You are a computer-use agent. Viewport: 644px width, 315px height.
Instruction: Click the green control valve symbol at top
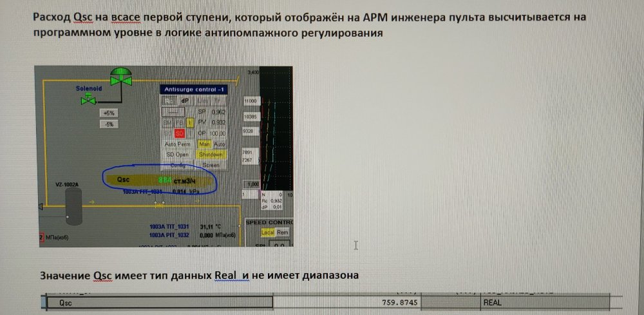(118, 77)
